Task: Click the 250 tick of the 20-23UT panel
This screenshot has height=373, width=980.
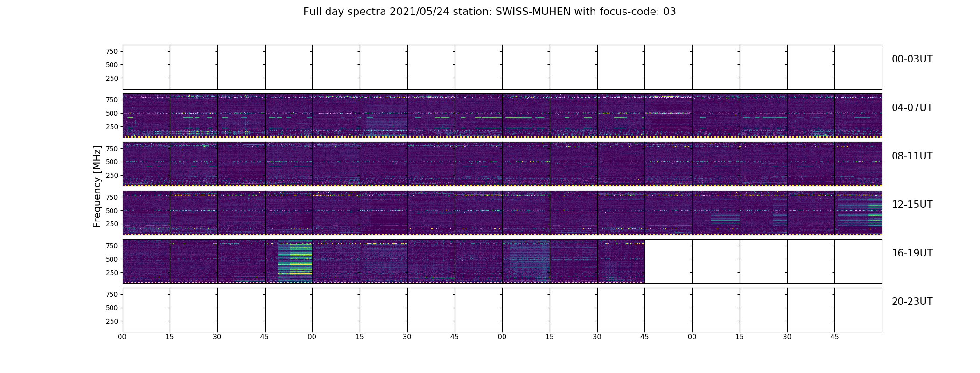Action: 112,321
